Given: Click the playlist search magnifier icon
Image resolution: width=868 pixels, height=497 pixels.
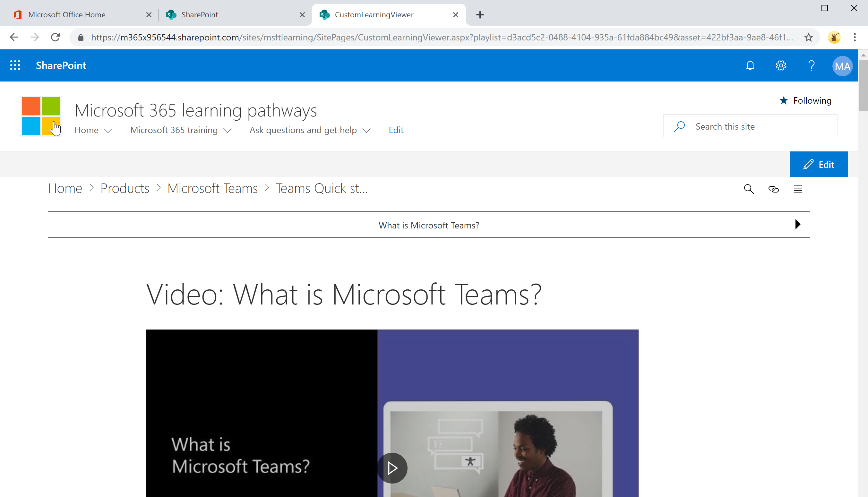Looking at the screenshot, I should click(x=749, y=189).
